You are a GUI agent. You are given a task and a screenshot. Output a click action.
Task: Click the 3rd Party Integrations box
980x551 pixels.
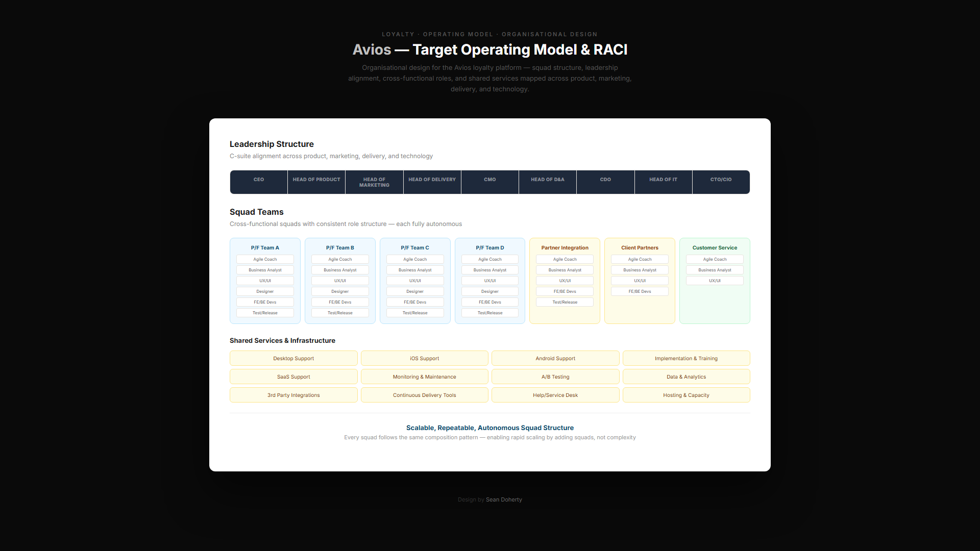(x=293, y=395)
